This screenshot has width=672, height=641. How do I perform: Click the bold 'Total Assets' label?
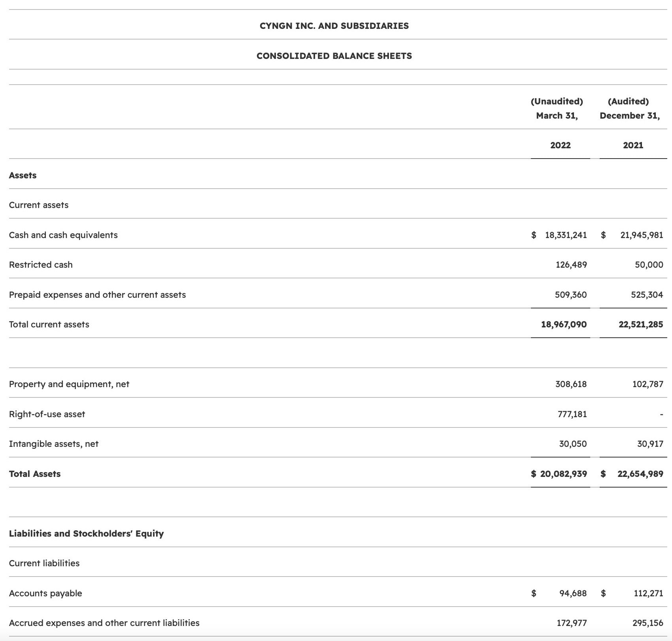click(x=35, y=474)
